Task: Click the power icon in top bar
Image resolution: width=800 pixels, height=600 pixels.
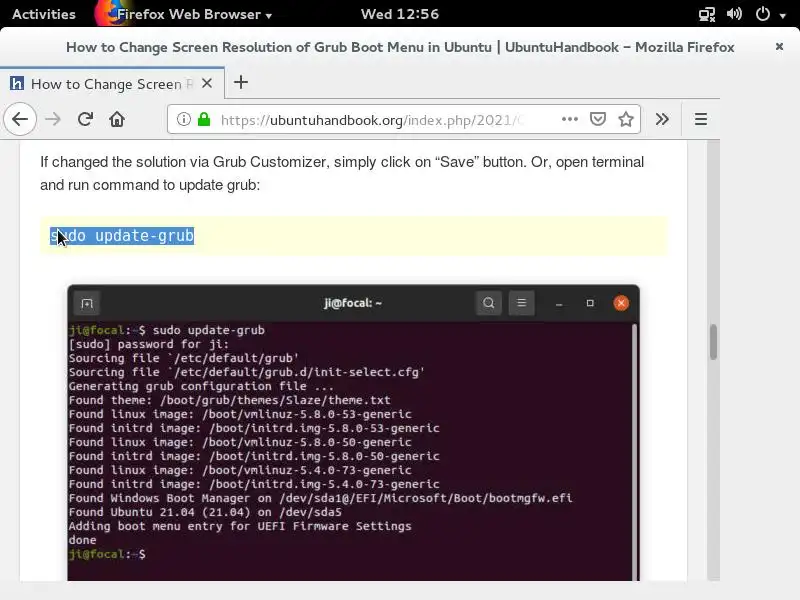Action: coord(763,14)
